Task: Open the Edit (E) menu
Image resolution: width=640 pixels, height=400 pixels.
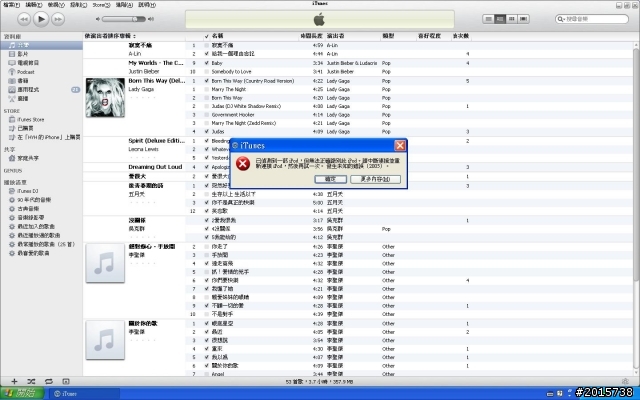Action: (33, 5)
